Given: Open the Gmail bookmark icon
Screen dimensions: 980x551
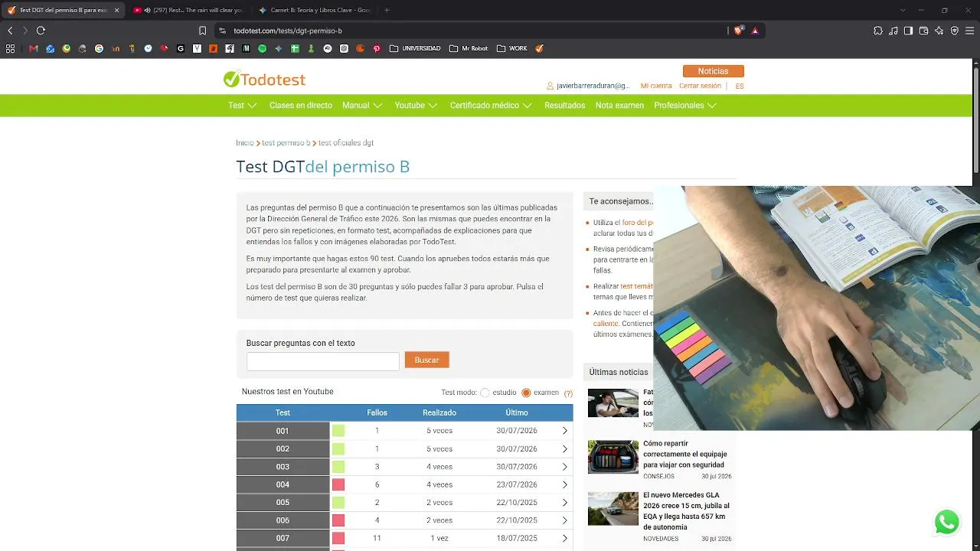Looking at the screenshot, I should point(33,48).
